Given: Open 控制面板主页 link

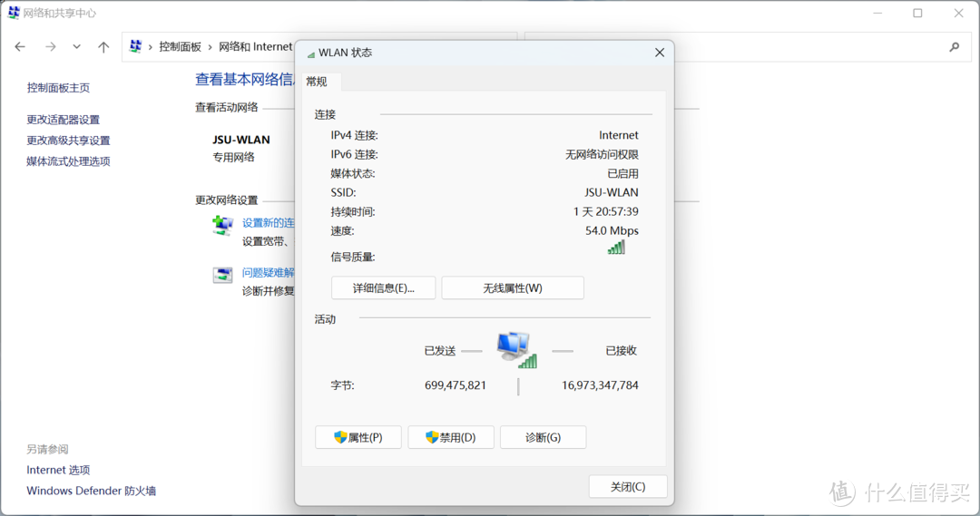Looking at the screenshot, I should point(58,88).
